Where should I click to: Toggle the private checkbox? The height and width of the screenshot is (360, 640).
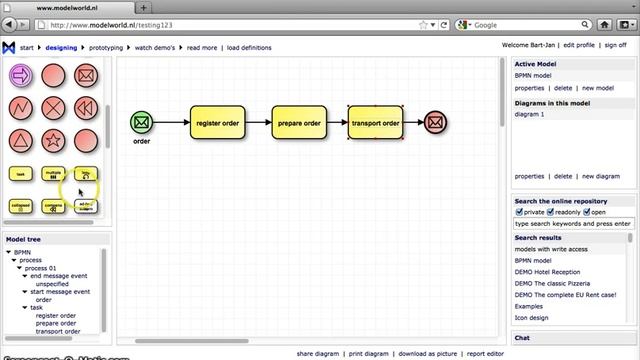tap(519, 212)
